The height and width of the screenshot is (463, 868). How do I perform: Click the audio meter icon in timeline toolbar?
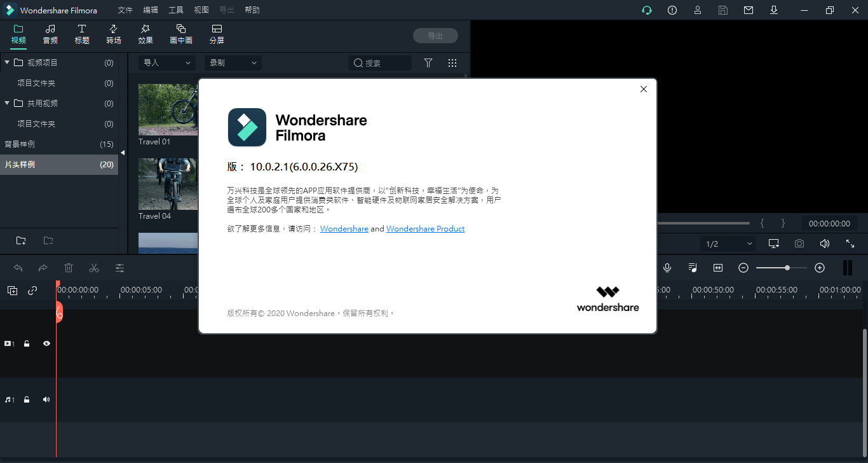pos(847,268)
